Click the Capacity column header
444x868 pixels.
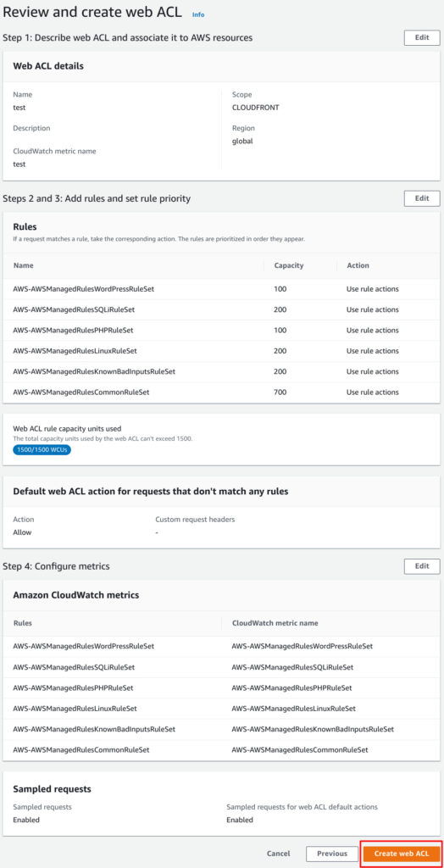click(x=288, y=265)
